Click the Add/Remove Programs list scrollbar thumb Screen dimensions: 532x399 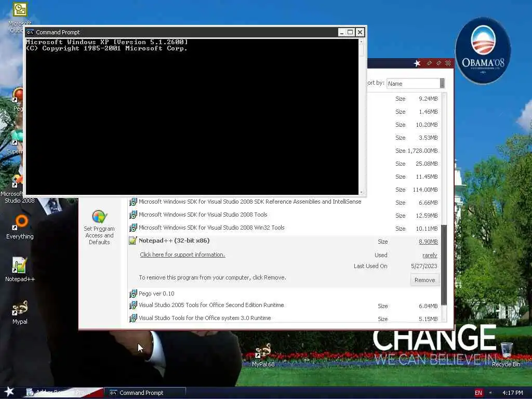pyautogui.click(x=444, y=264)
